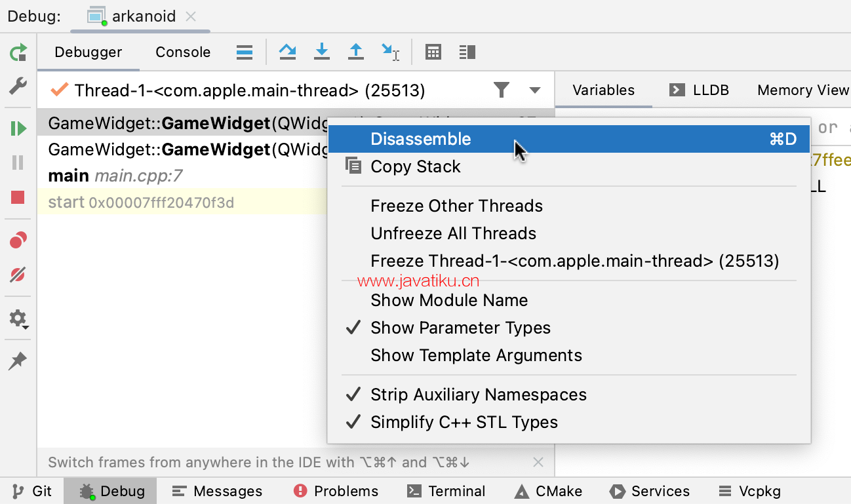Open the Terminal tool window button
The height and width of the screenshot is (504, 851).
click(446, 492)
